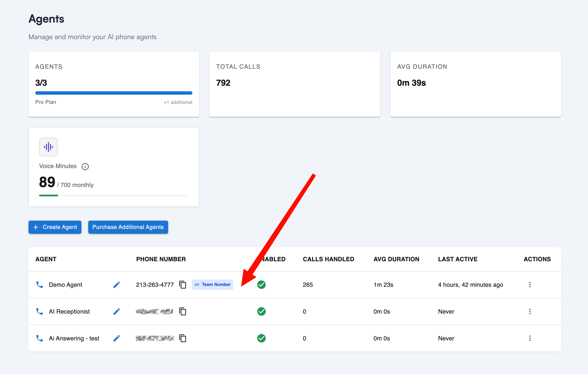Image resolution: width=588 pixels, height=374 pixels.
Task: Show Voice Minutes info tooltip icon
Action: 85,166
